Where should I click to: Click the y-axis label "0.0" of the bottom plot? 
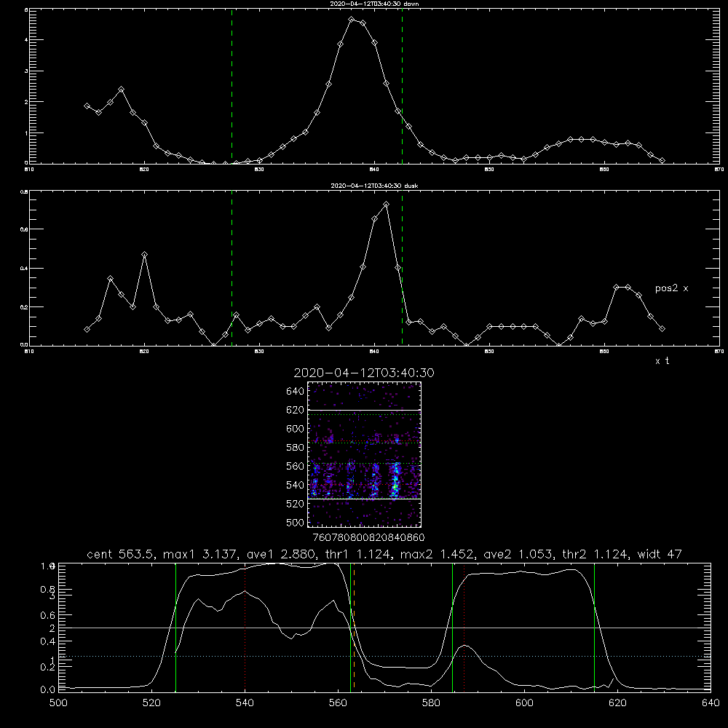pos(49,690)
